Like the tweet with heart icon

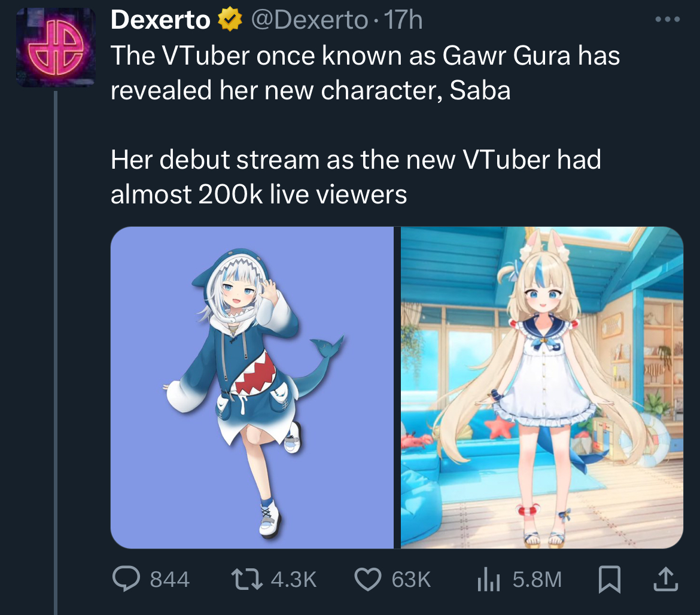click(x=368, y=579)
